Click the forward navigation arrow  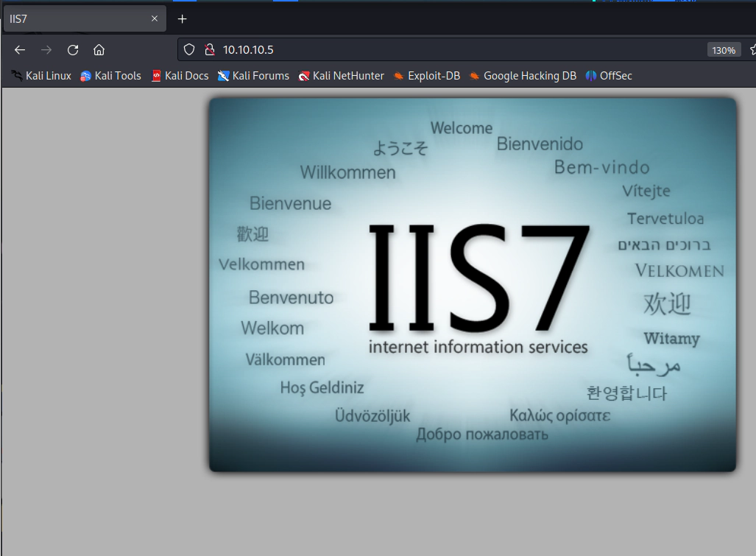click(46, 49)
